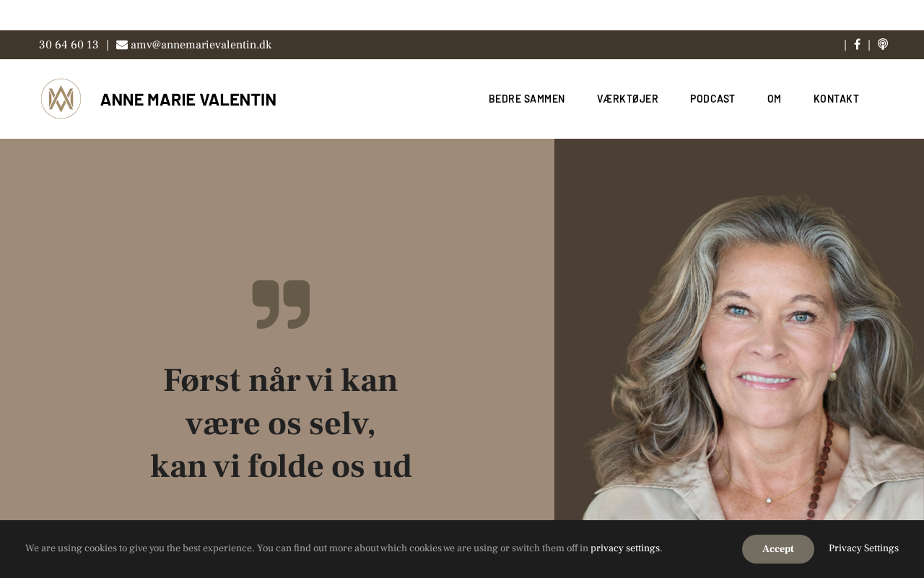Click the cookie notice message text

344,548
